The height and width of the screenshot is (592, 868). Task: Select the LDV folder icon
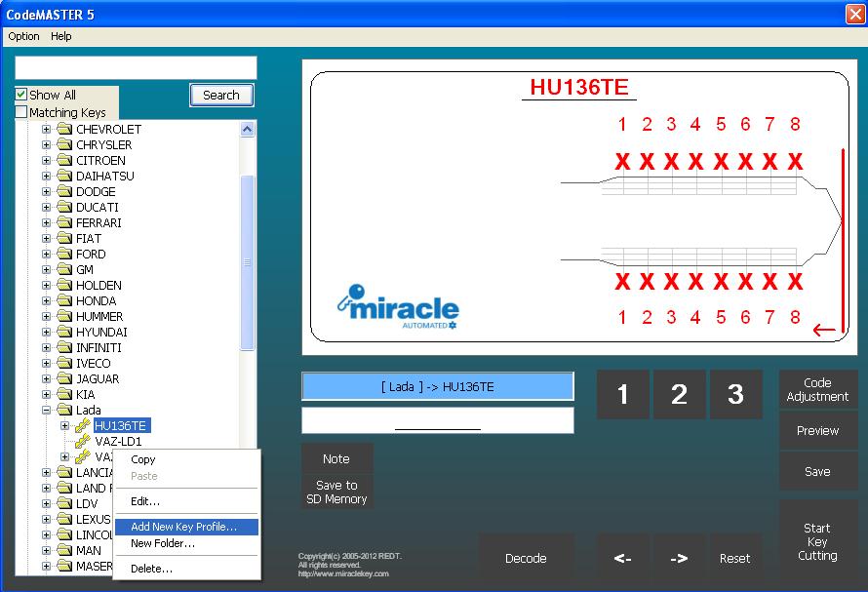pyautogui.click(x=64, y=503)
